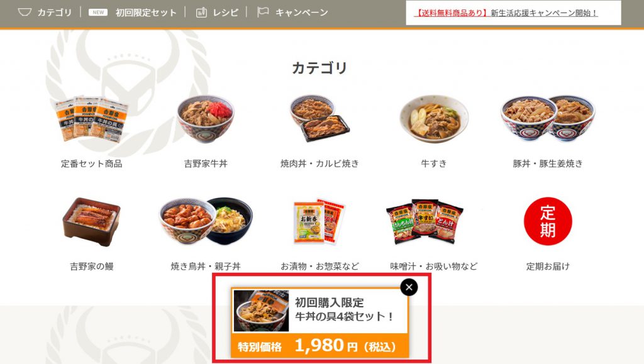
Task: Open the 吉野家の鰻 eel box image
Action: point(92,221)
